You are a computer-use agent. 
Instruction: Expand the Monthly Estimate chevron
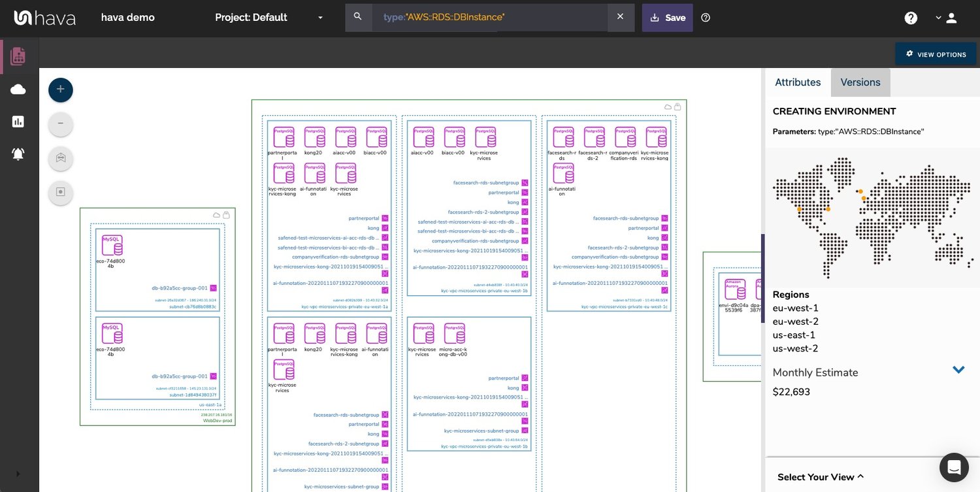(958, 370)
